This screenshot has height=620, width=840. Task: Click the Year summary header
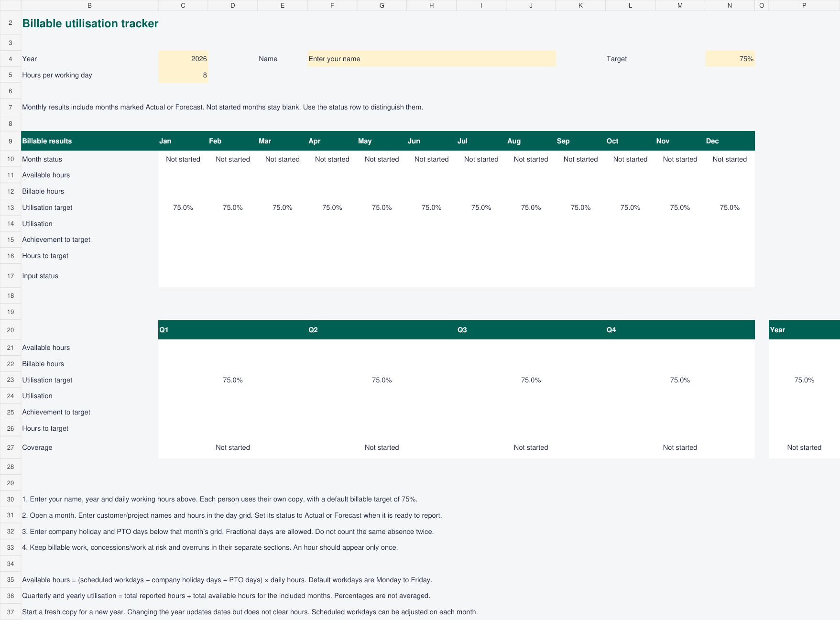pos(804,330)
